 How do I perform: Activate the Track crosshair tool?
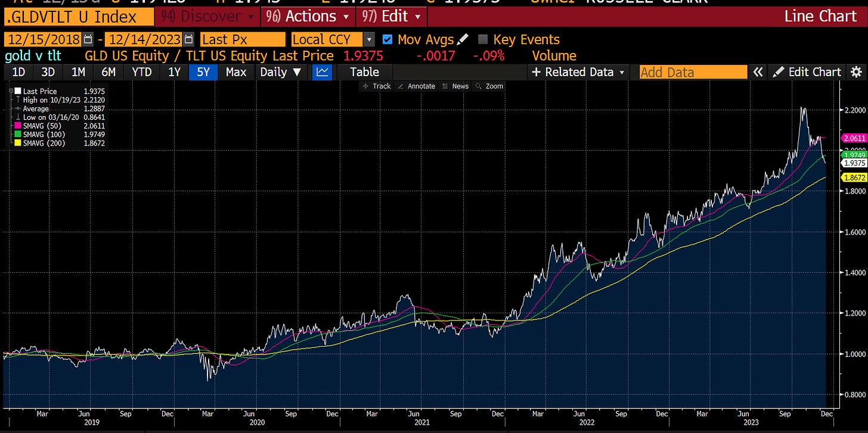(376, 86)
